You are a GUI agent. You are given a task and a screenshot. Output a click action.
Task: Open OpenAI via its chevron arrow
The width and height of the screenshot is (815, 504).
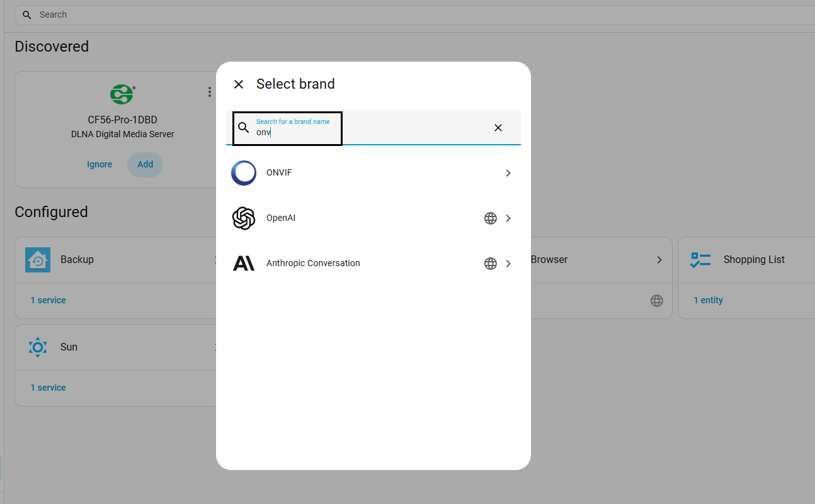pos(508,218)
